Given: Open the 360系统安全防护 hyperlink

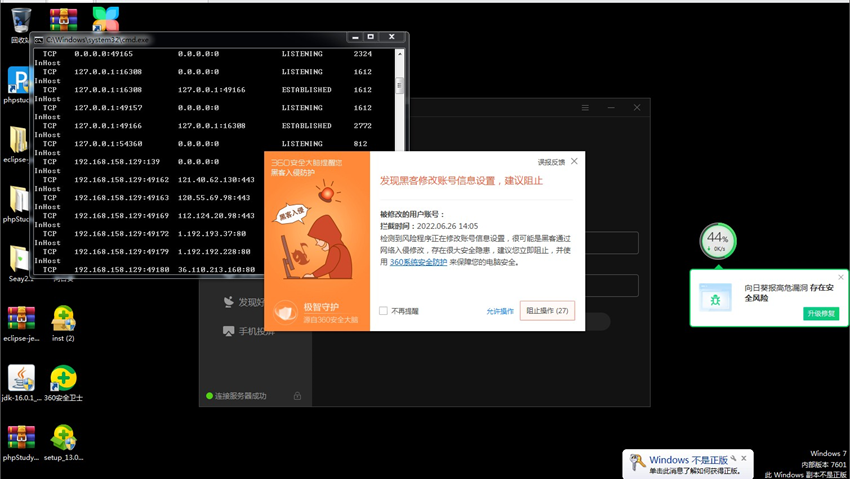Looking at the screenshot, I should (418, 262).
